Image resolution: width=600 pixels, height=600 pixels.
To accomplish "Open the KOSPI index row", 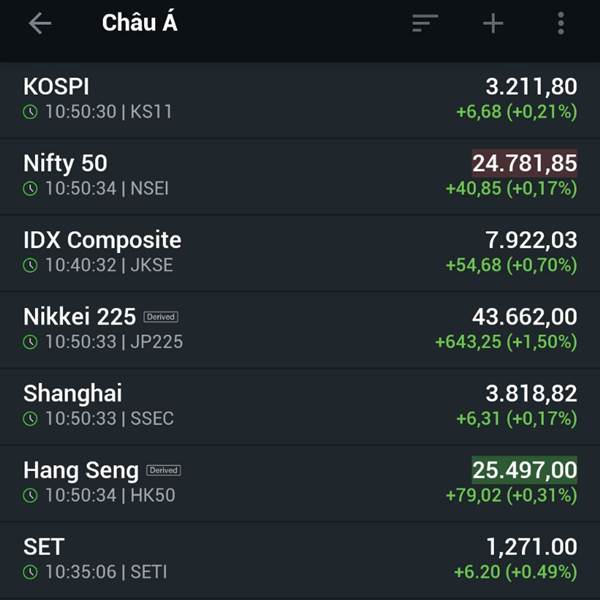I will pos(300,99).
